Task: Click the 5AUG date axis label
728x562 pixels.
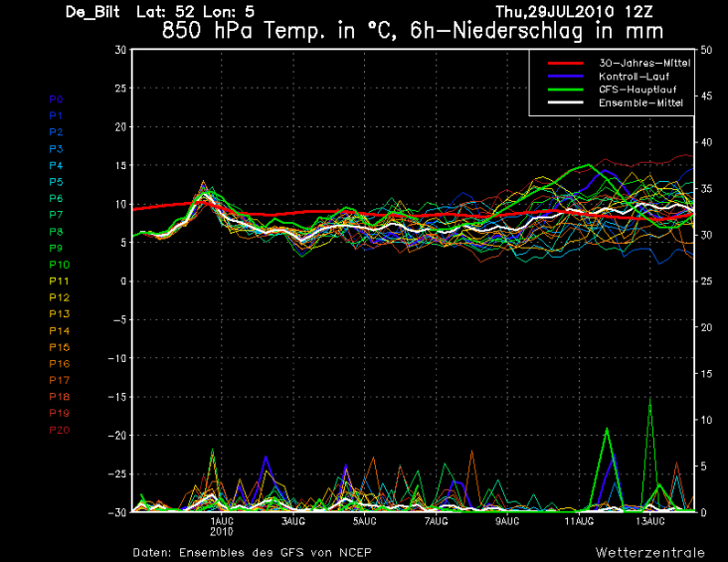Action: tap(364, 521)
